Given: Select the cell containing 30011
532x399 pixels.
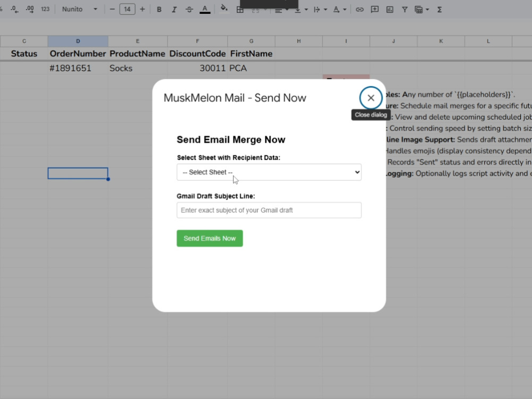Looking at the screenshot, I should click(197, 68).
